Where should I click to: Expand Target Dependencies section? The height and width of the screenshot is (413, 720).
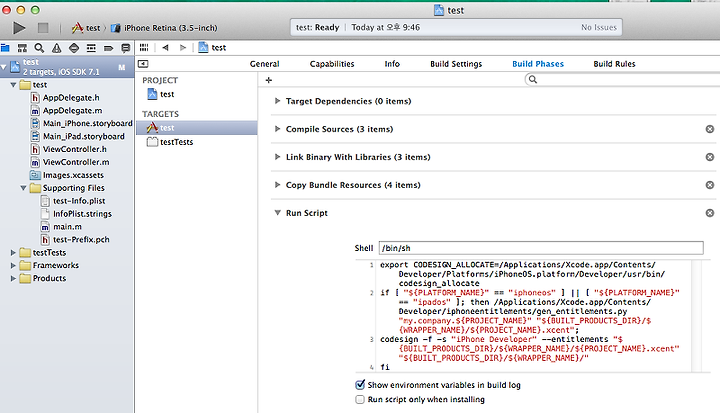tap(277, 101)
